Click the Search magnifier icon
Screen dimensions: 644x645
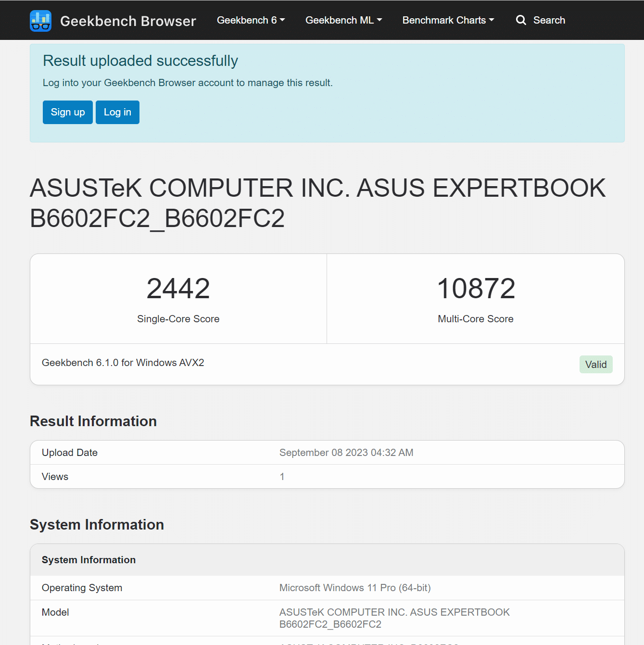pyautogui.click(x=521, y=20)
